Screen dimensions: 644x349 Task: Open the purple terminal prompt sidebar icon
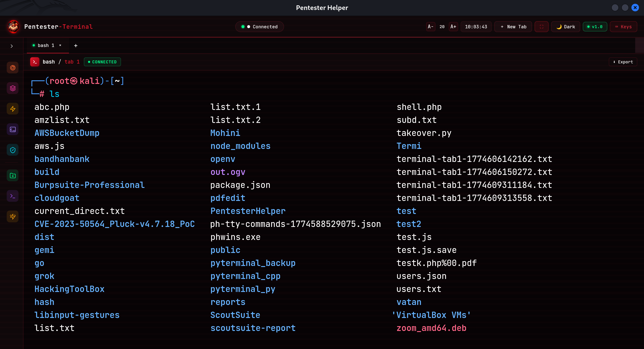13,196
